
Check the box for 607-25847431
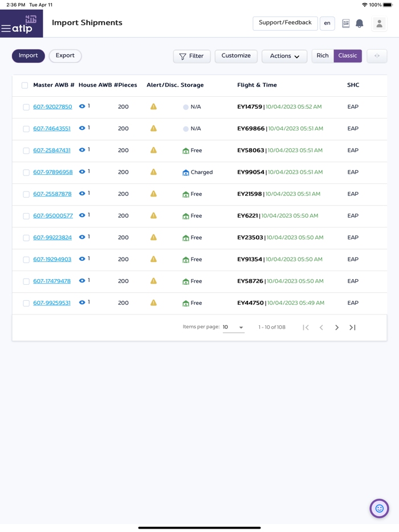[26, 150]
